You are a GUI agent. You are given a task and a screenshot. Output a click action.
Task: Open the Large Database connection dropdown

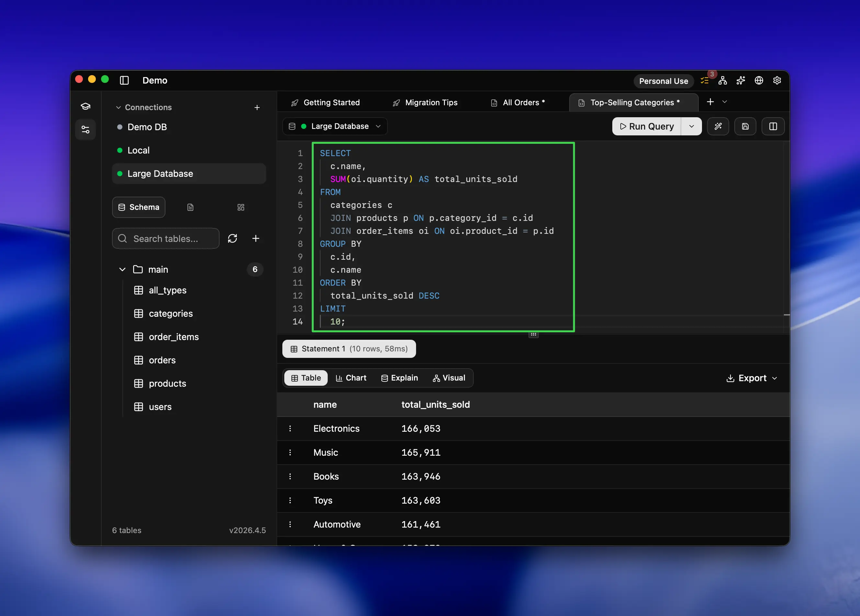click(x=335, y=126)
